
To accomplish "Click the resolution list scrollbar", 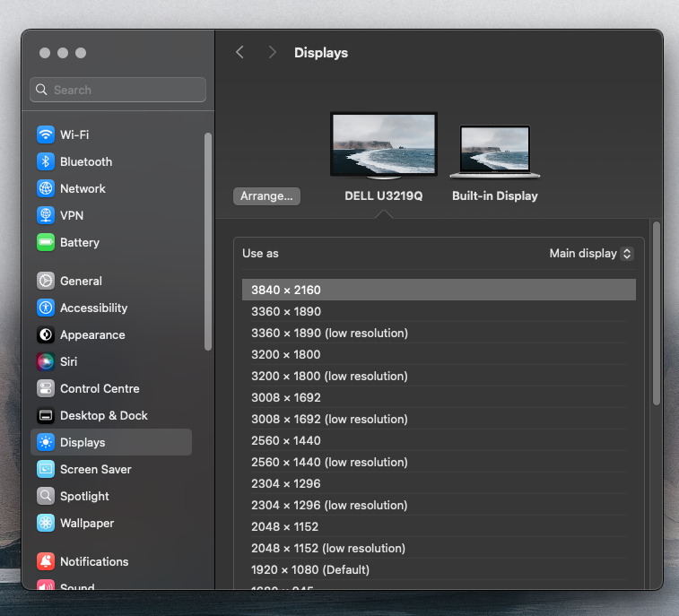I will (x=656, y=314).
